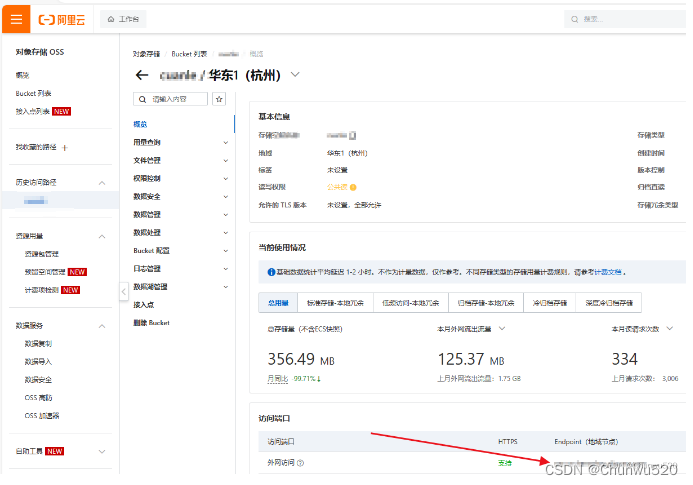
Task: Select the 冷归档存储 tab
Action: (x=549, y=303)
